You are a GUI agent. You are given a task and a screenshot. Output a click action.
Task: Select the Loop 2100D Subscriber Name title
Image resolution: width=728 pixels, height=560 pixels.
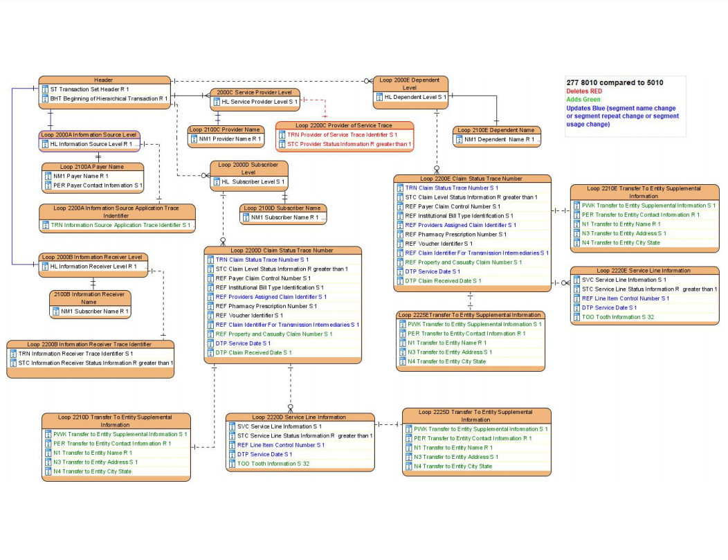point(282,208)
